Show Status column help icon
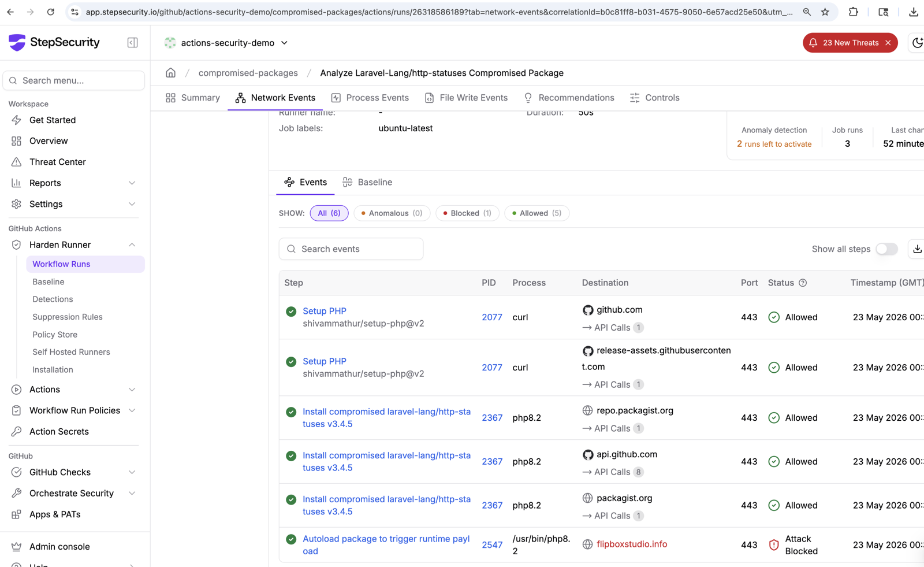Viewport: 924px width, 567px height. pyautogui.click(x=803, y=283)
